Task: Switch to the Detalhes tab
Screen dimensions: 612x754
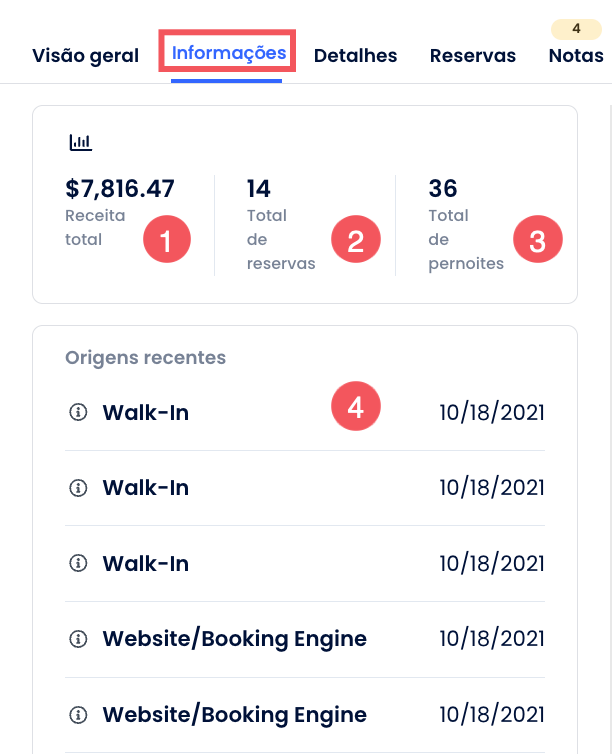Action: (x=355, y=56)
